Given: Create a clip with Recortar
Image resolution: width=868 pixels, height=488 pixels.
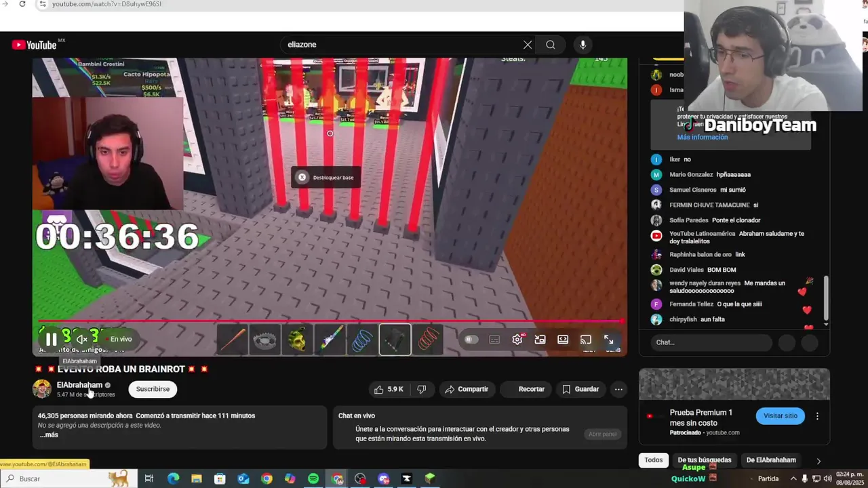Looking at the screenshot, I should tap(524, 389).
